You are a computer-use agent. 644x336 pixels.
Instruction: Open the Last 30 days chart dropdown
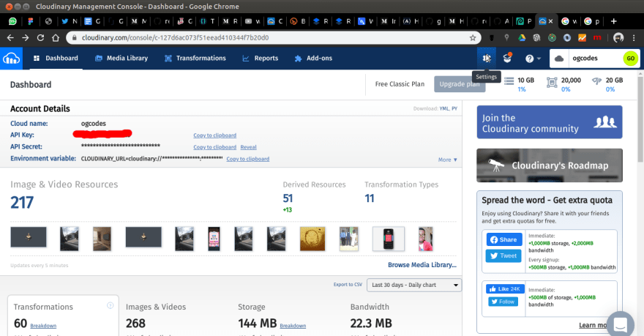click(414, 285)
